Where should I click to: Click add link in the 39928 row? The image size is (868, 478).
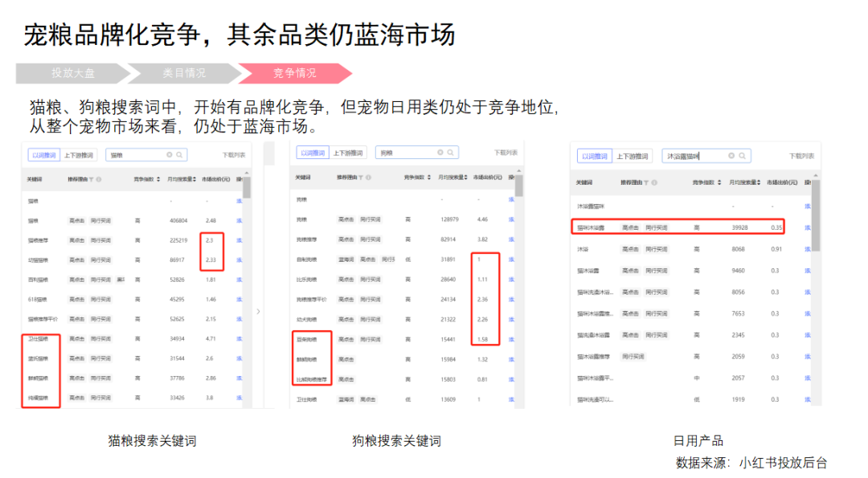click(x=808, y=227)
